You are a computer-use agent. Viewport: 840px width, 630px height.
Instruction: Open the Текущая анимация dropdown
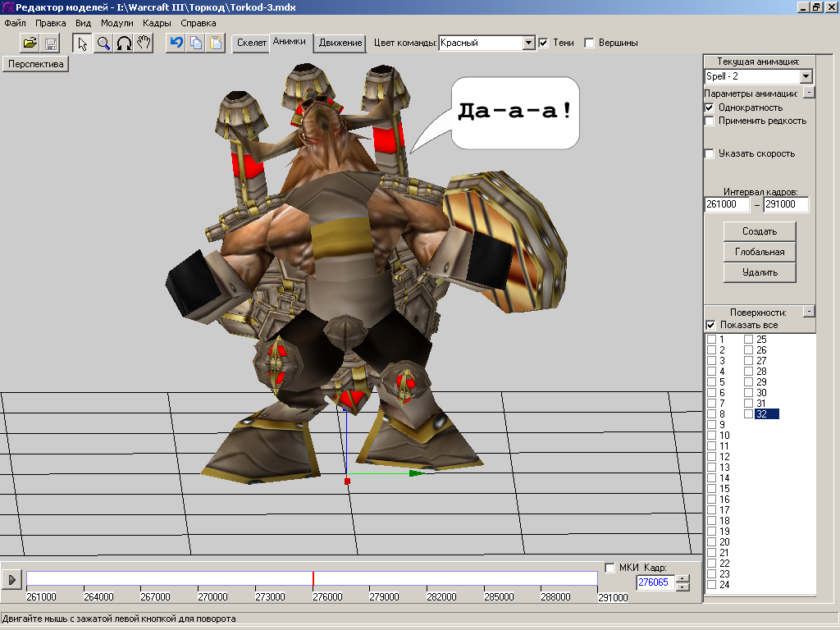[x=806, y=76]
